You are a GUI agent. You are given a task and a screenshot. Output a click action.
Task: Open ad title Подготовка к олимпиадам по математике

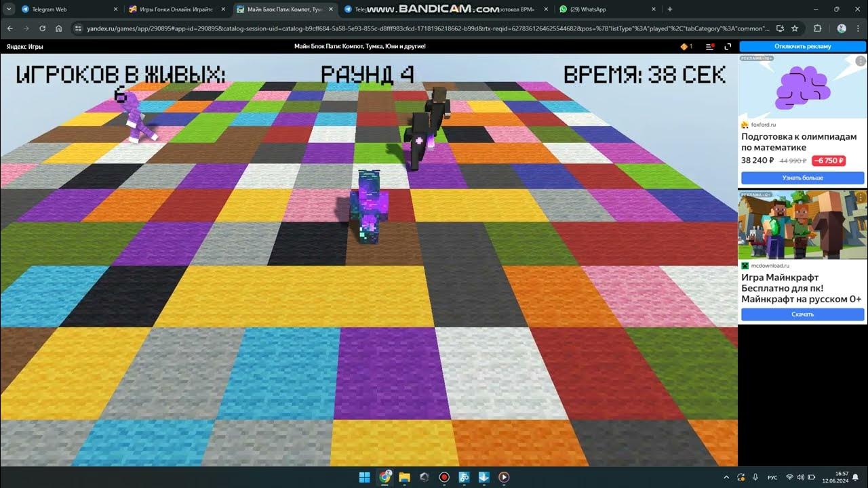799,142
